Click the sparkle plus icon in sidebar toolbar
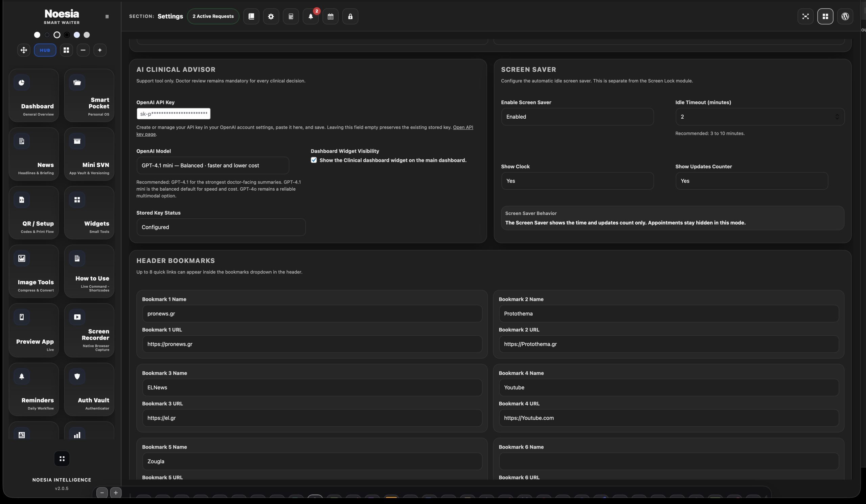Image resolution: width=866 pixels, height=504 pixels. click(100, 50)
